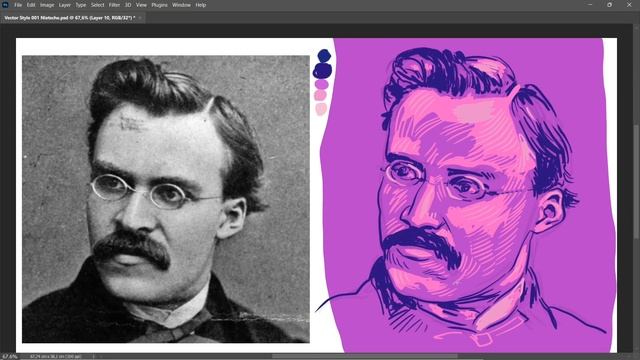Click the 67.6% zoom level field
640x360 pixels.
tap(10, 356)
